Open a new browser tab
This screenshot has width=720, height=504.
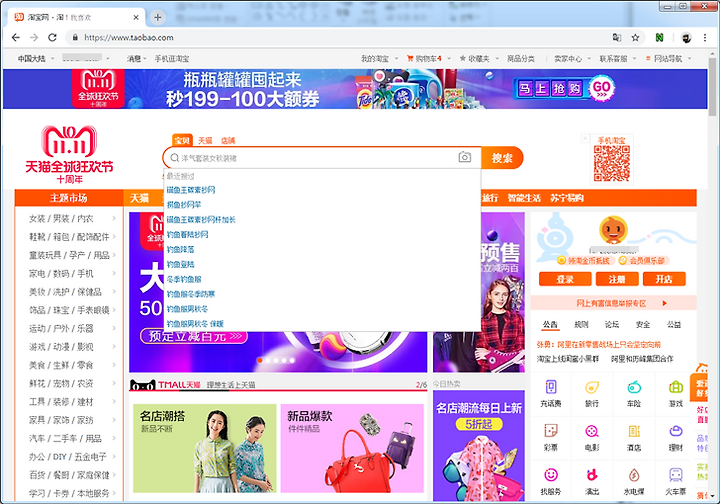coord(158,17)
